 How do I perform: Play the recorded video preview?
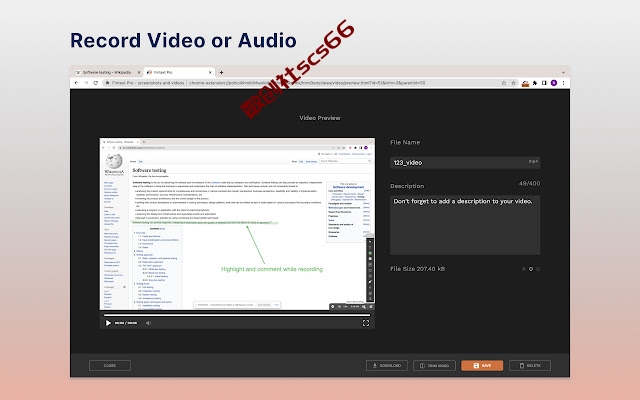[108, 323]
